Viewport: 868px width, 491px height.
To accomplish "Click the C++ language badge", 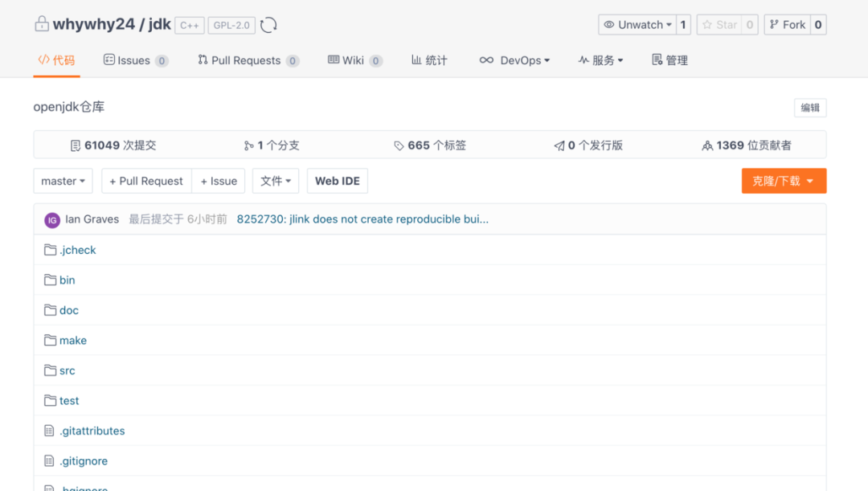I will click(x=190, y=26).
